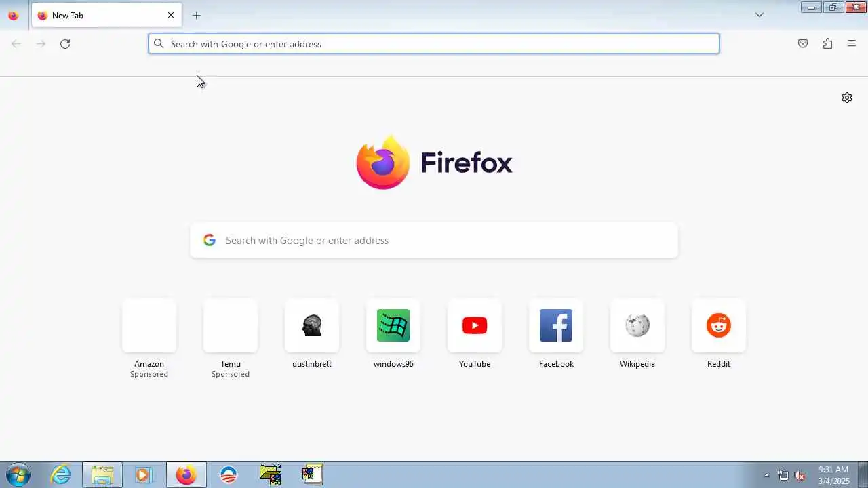Open the Firefox application menu

point(852,44)
